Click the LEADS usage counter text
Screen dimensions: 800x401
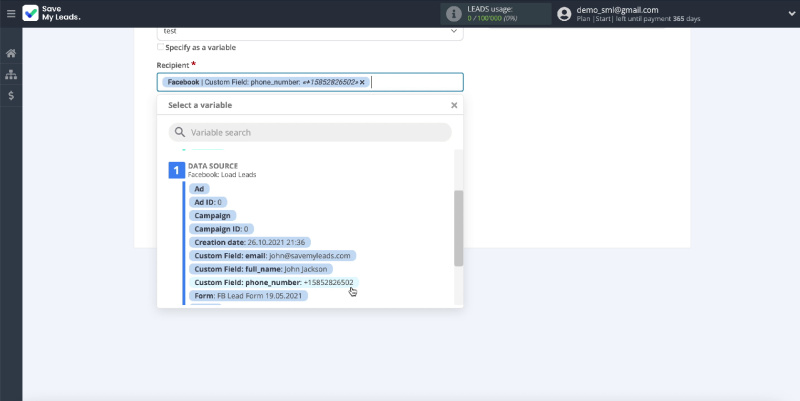coord(492,18)
